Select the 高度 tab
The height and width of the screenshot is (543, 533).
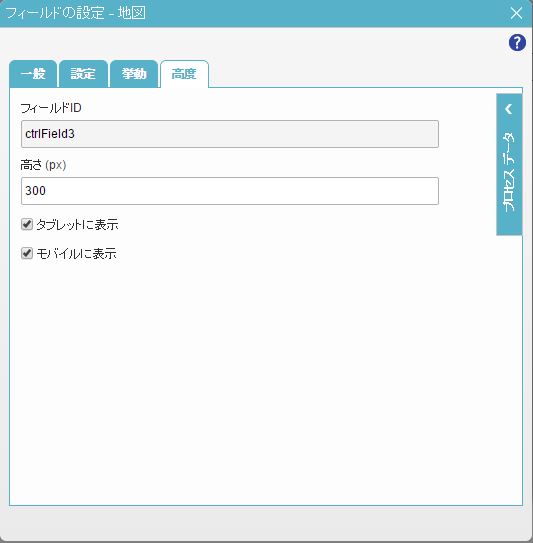point(184,74)
